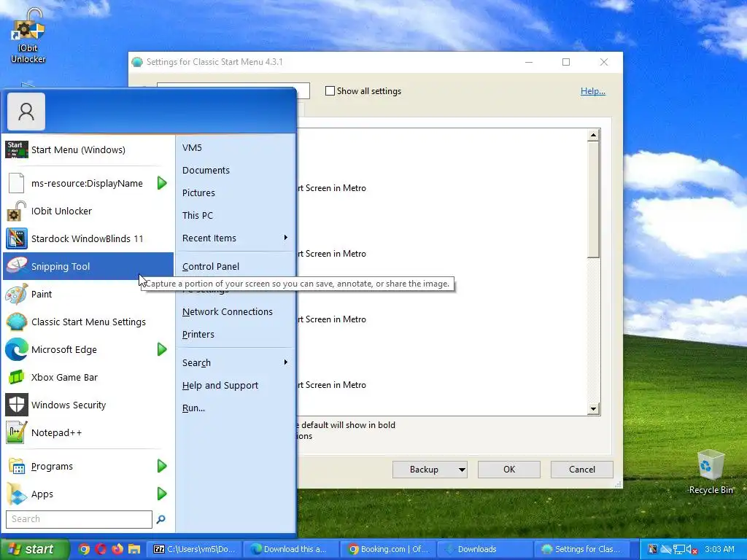Expand ms-resource:DisplayName submenu arrow

tap(161, 183)
